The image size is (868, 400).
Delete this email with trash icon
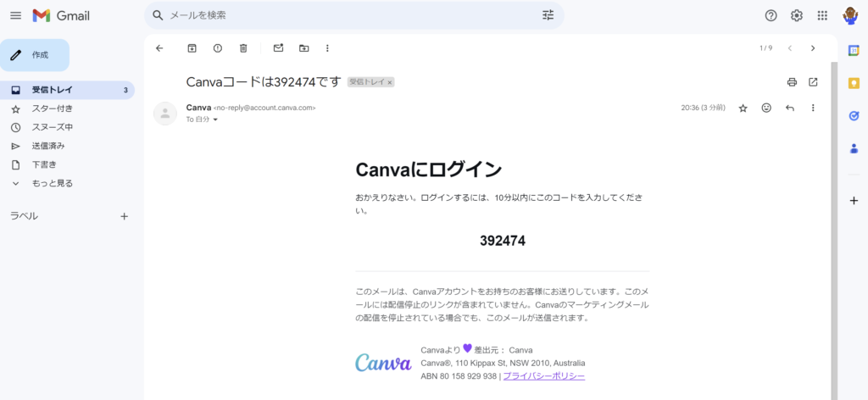pos(243,48)
